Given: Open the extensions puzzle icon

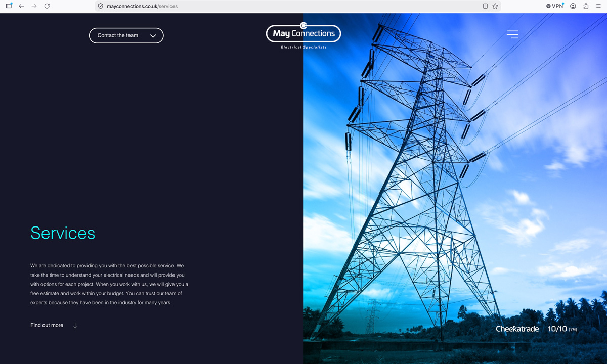Looking at the screenshot, I should point(586,6).
